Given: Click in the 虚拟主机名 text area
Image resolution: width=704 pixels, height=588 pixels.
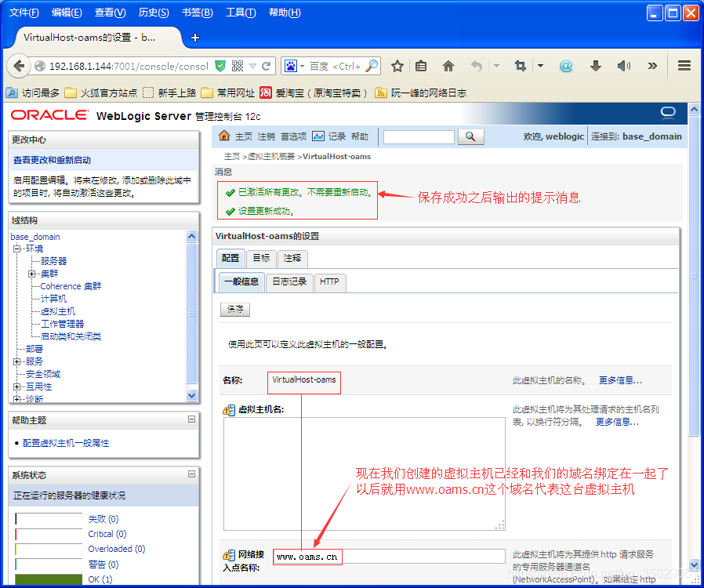Looking at the screenshot, I should pos(364,474).
